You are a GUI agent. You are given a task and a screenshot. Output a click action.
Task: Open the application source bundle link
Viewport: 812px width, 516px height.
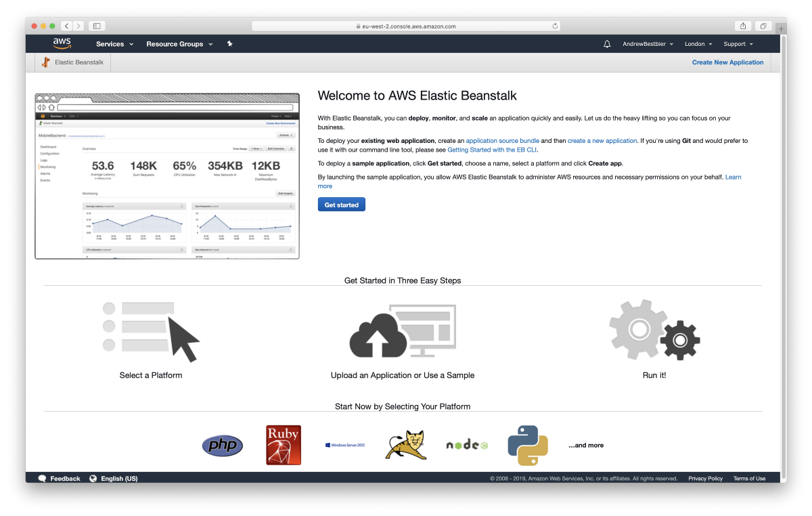tap(502, 141)
